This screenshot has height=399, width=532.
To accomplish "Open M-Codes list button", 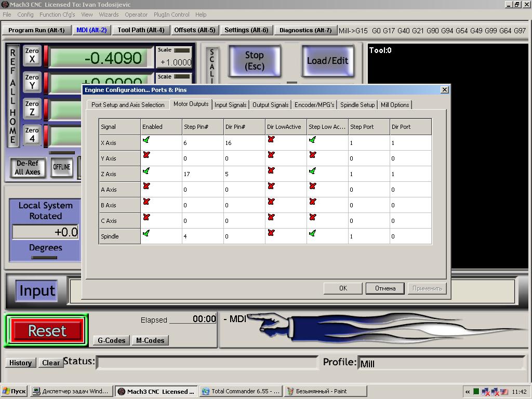I will [150, 340].
